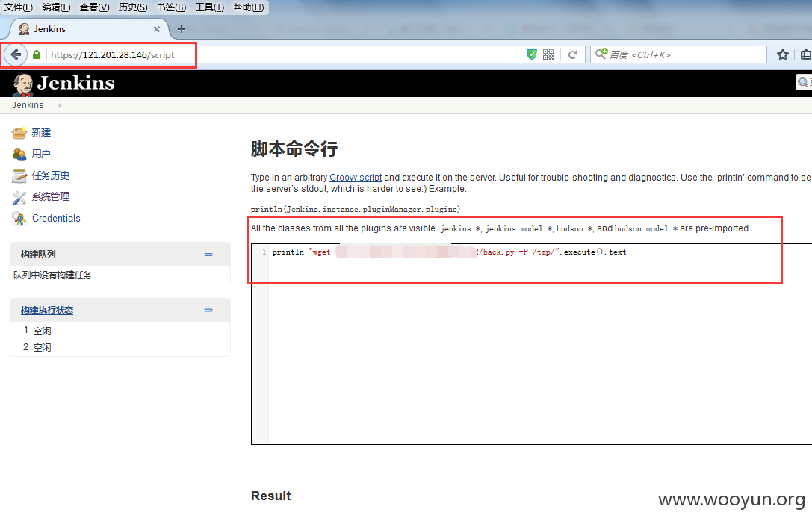Click the green shield icon in address bar
The image size is (812, 521).
pos(531,54)
